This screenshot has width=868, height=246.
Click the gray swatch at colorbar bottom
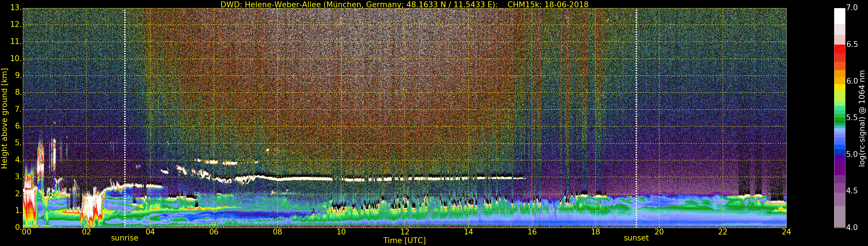tap(839, 217)
